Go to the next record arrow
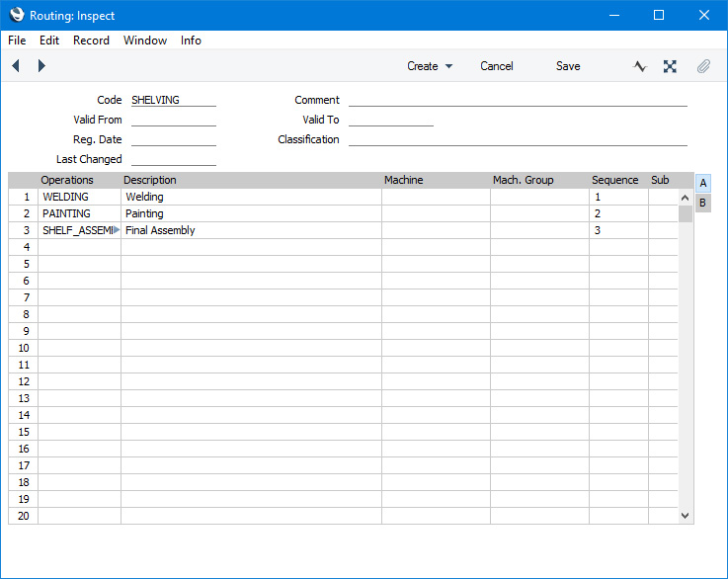728x579 pixels. pyautogui.click(x=41, y=66)
